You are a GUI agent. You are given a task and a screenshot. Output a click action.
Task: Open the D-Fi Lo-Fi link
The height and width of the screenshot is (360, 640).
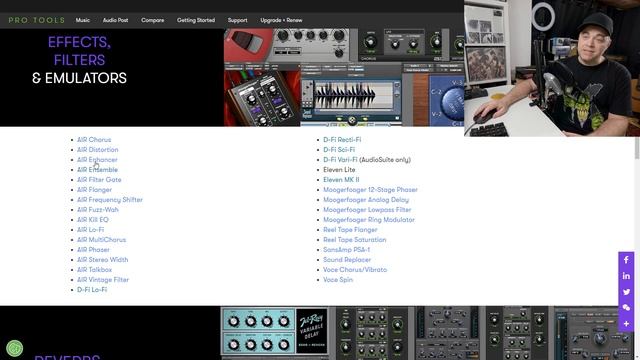[x=92, y=290]
